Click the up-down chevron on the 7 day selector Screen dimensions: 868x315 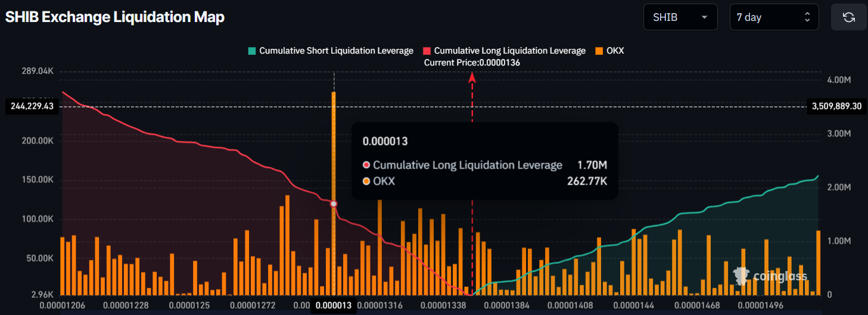click(807, 17)
